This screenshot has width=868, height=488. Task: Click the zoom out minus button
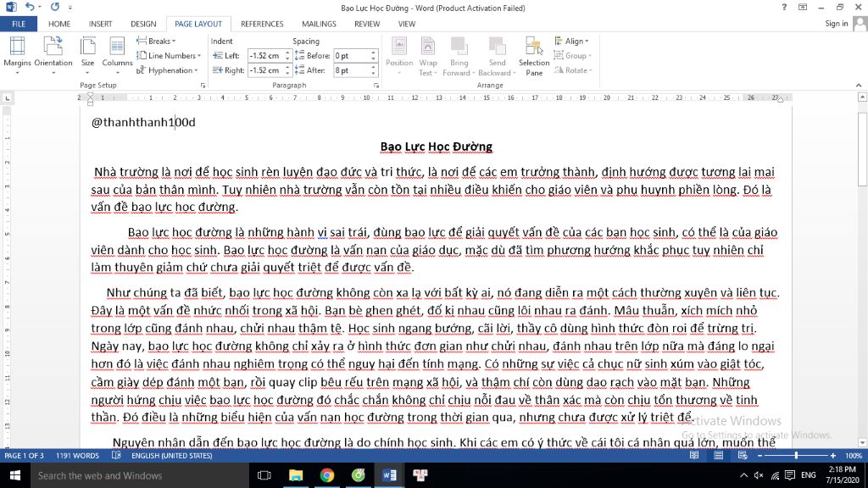[759, 455]
